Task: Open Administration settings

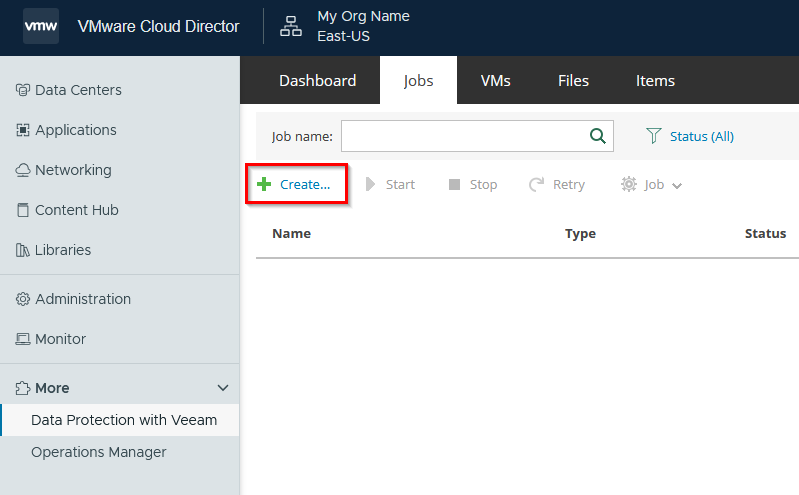Action: click(x=83, y=299)
